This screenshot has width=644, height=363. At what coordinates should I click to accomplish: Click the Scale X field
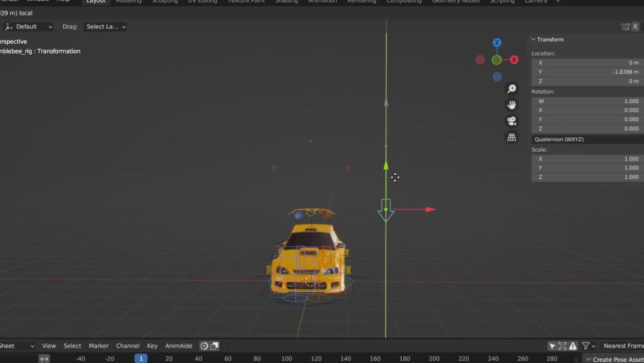tap(588, 159)
